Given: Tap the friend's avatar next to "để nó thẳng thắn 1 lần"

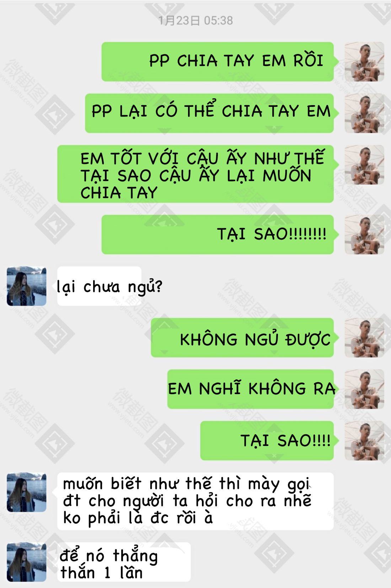Looking at the screenshot, I should tap(27, 562).
